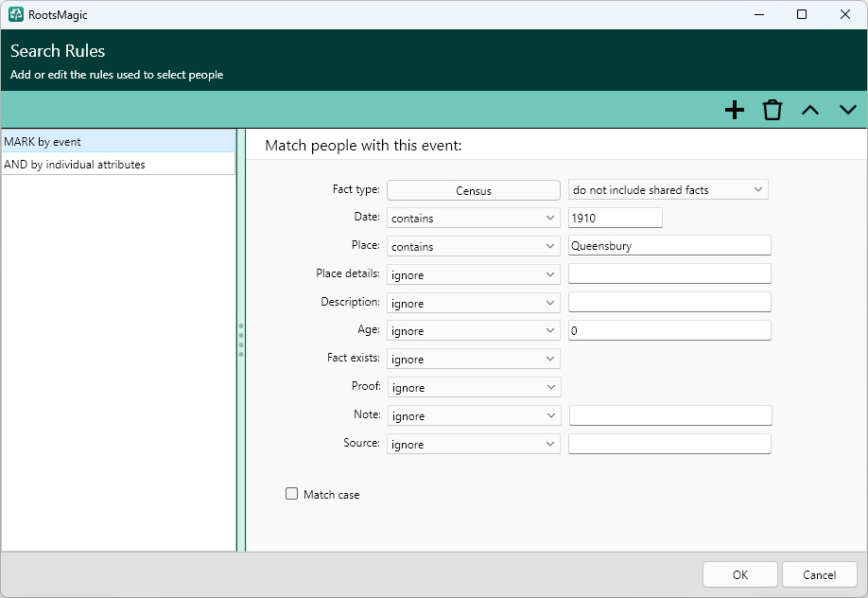This screenshot has height=598, width=868.
Task: Open the Date condition dropdown
Action: pyautogui.click(x=474, y=218)
